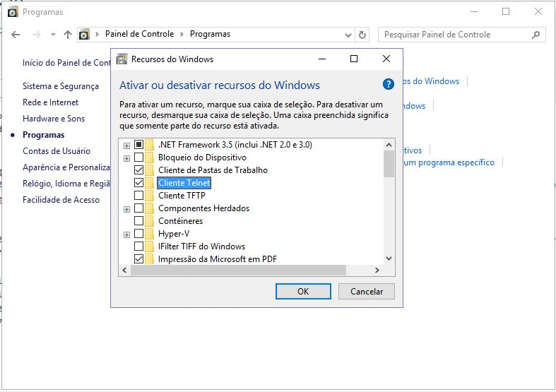Viewport: 556px width, 392px height.
Task: Click the Cancelar button
Action: tap(367, 291)
